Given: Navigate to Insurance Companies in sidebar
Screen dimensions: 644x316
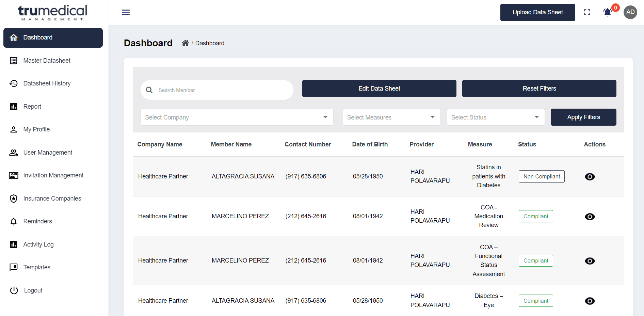Looking at the screenshot, I should [x=14, y=199].
